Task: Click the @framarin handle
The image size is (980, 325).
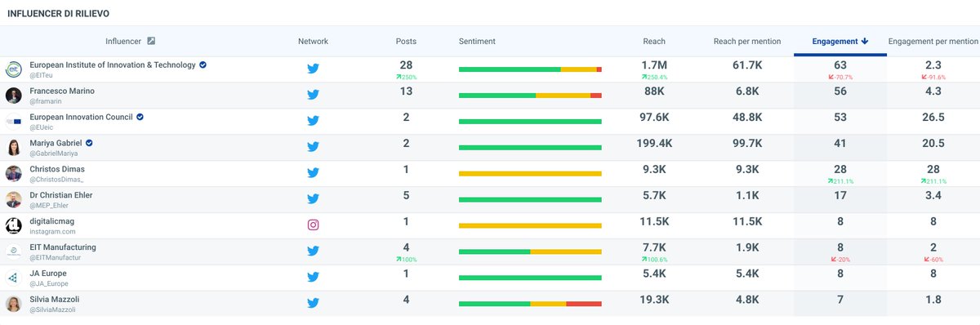Action: (46, 101)
